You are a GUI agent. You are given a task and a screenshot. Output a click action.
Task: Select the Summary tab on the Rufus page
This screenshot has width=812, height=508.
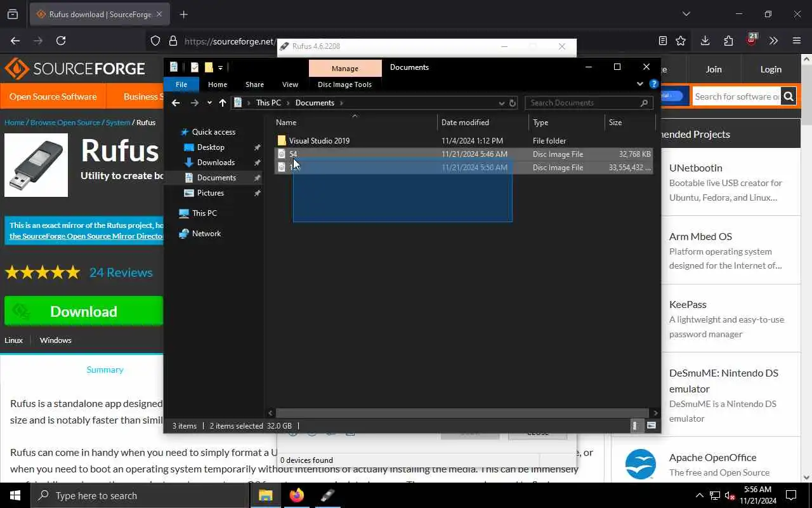coord(105,370)
